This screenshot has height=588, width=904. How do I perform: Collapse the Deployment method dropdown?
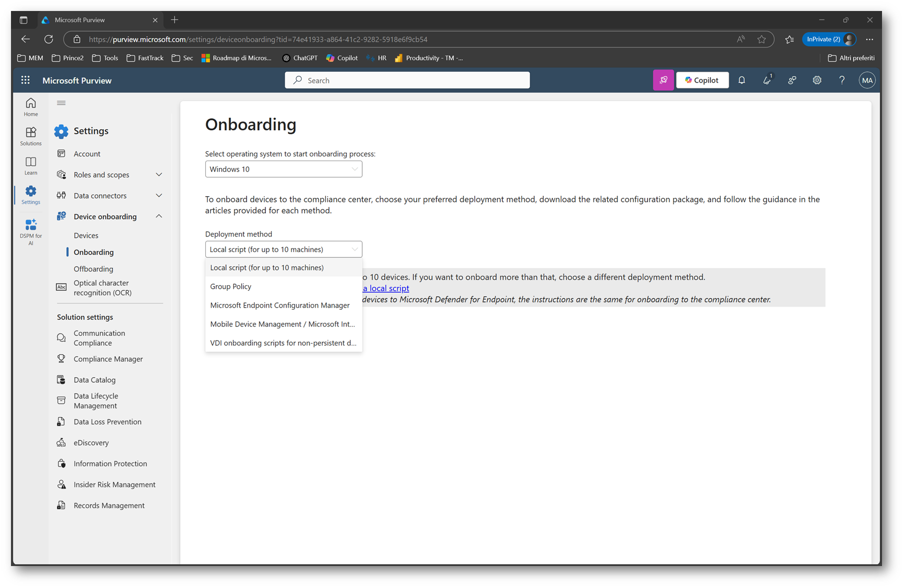tap(283, 250)
